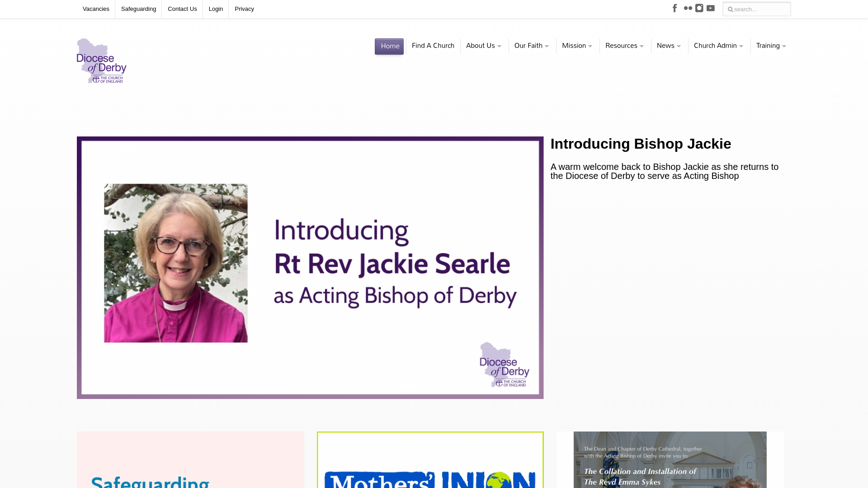Open the Instagram social icon
The height and width of the screenshot is (488, 868).
click(699, 8)
